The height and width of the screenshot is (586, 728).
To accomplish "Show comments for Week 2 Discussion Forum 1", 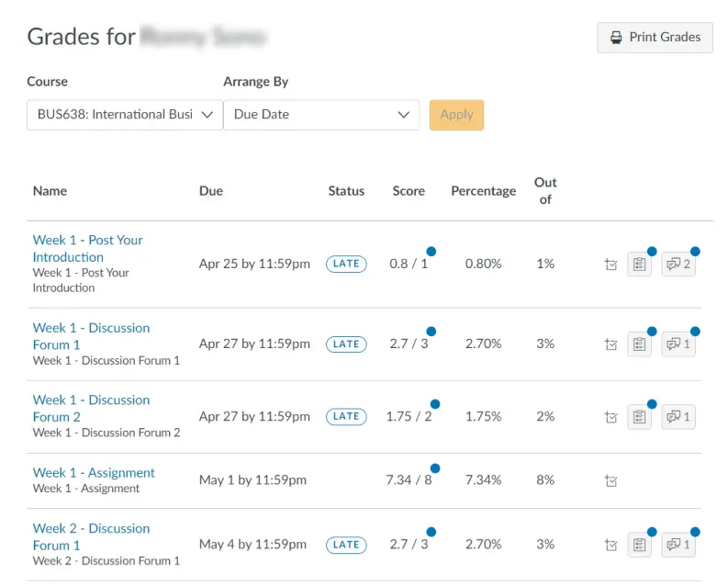I will 678,545.
